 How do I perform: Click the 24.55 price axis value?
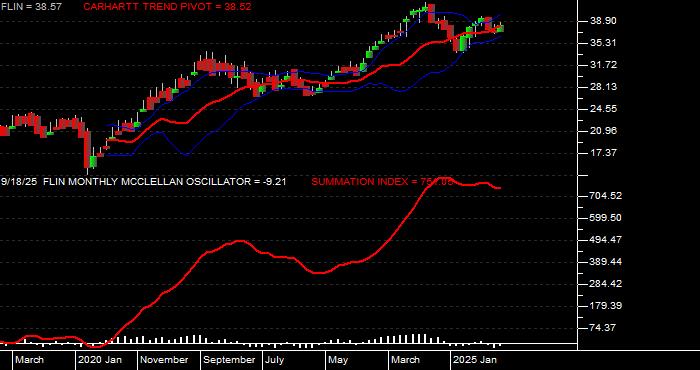point(604,109)
